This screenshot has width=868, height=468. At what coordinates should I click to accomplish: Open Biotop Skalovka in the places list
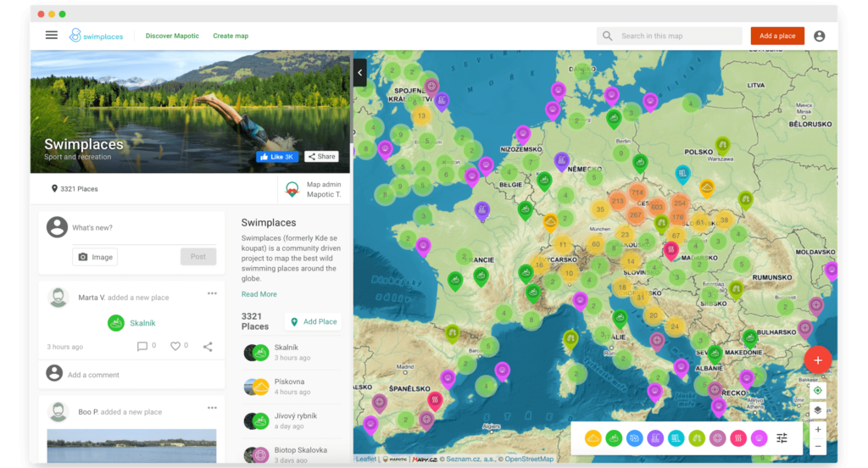[x=292, y=454]
